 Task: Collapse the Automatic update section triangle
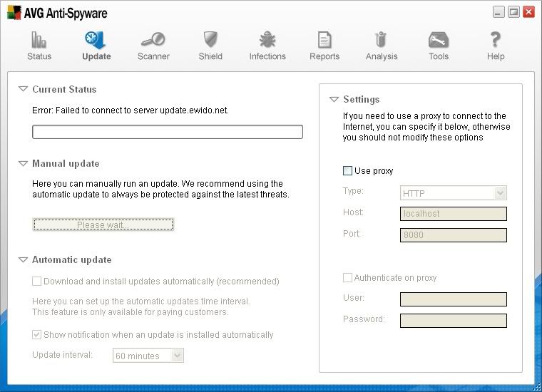[x=23, y=259]
